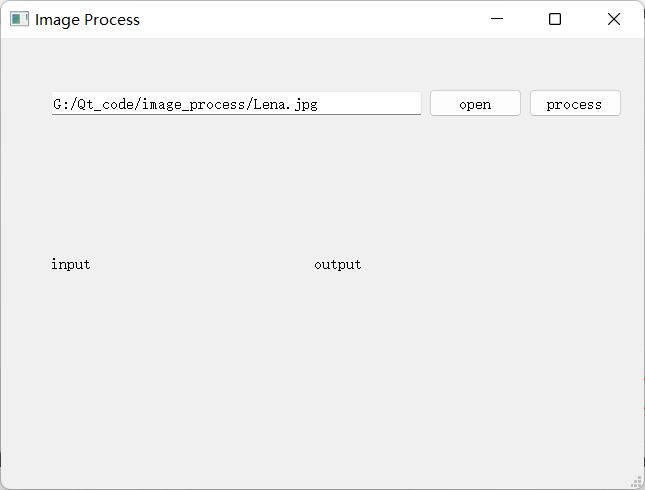645x490 pixels.
Task: Close the Image Process window
Action: point(614,19)
